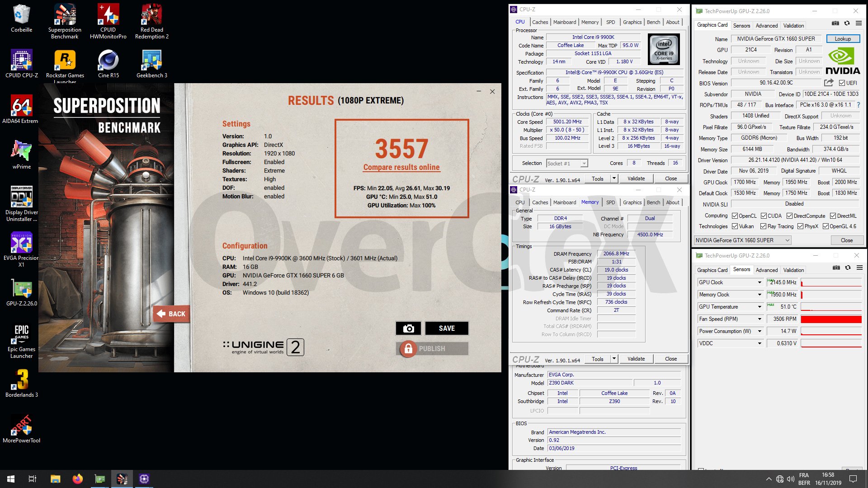Open Red Dead Redemption 2 shortcut
This screenshot has height=488, width=868.
[151, 21]
